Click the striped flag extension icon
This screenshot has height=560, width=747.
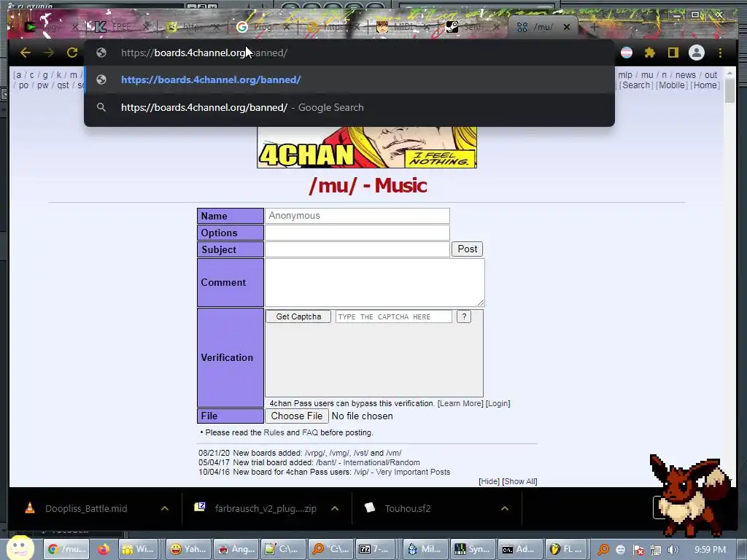[627, 52]
